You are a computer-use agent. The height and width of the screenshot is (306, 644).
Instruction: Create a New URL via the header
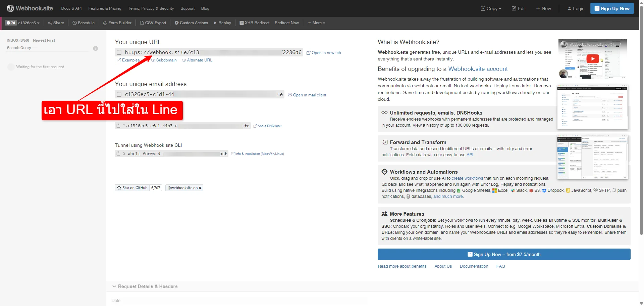tap(543, 8)
